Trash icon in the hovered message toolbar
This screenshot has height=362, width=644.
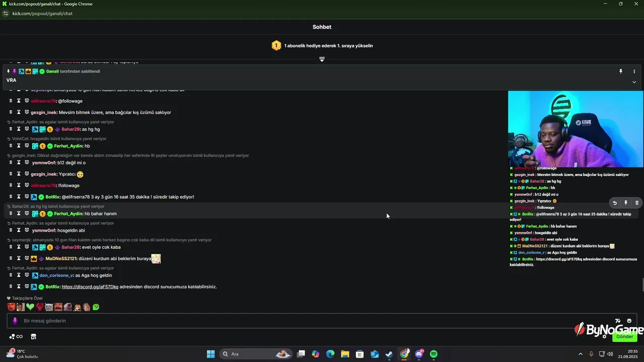[x=636, y=203]
